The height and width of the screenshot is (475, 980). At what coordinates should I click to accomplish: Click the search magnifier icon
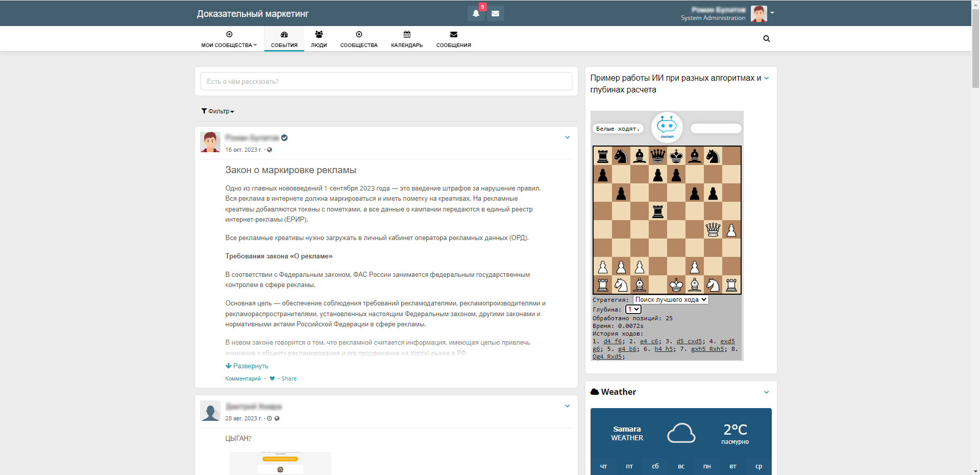(766, 39)
